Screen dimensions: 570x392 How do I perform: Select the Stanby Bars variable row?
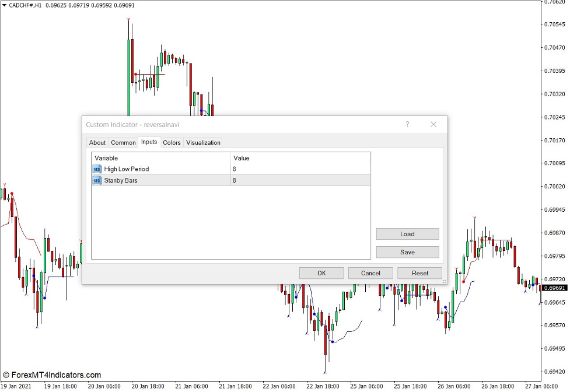231,180
